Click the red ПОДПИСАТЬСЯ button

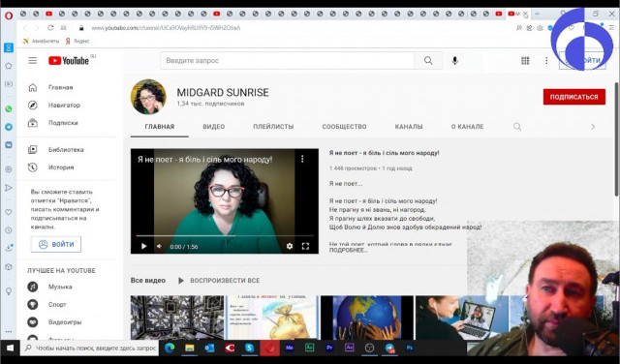[x=574, y=97]
